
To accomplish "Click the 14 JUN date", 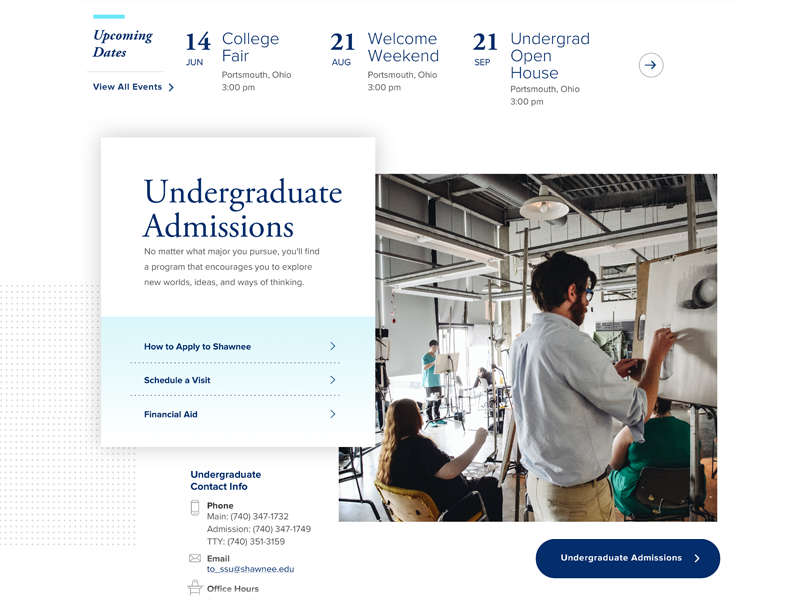I will click(x=197, y=49).
